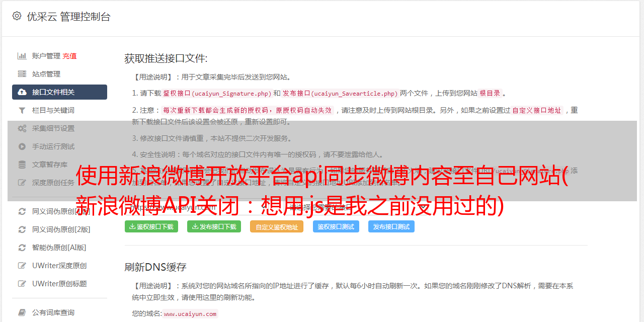Open 采集细节设置 via its gears icon
Image resolution: width=644 pixels, height=322 pixels.
coord(22,128)
